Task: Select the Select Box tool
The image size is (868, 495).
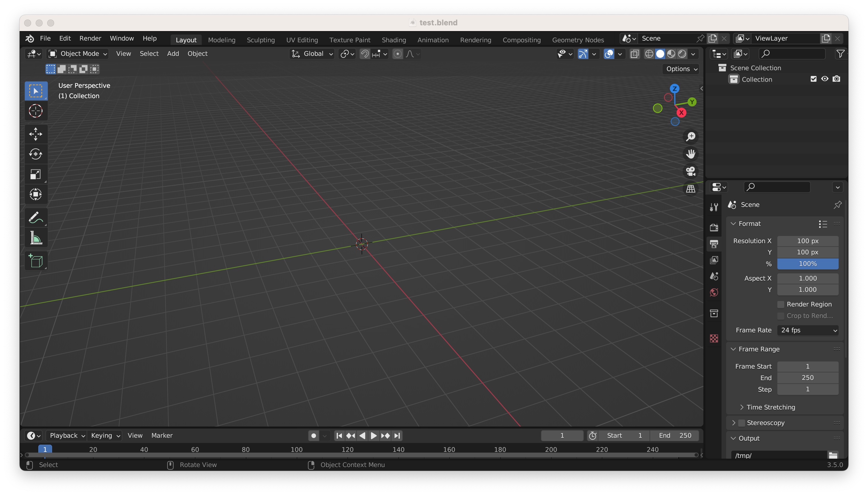Action: (x=36, y=91)
